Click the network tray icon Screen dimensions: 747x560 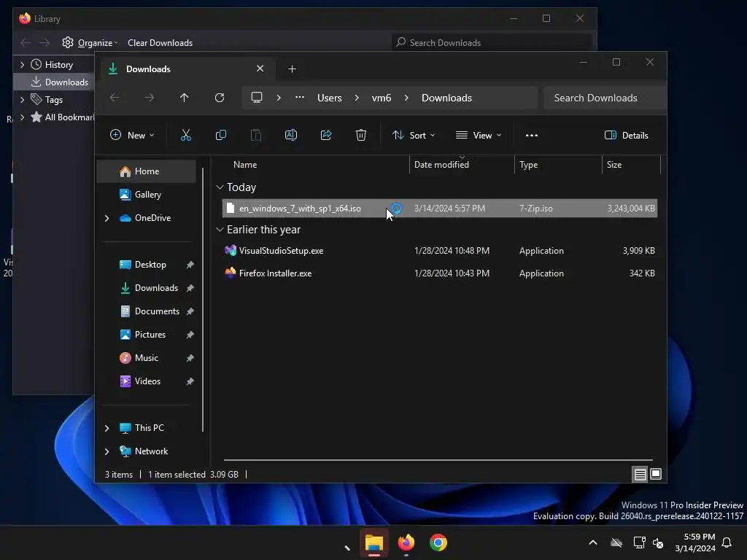tap(639, 542)
